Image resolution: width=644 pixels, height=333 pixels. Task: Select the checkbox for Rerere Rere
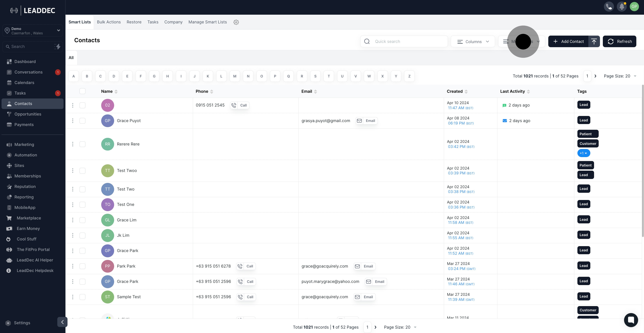83,144
